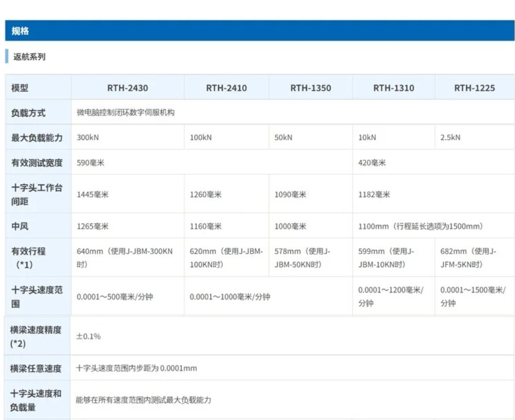This screenshot has height=420, width=515.
Task: Select the 1000毫米 stroke value
Action: tap(290, 226)
